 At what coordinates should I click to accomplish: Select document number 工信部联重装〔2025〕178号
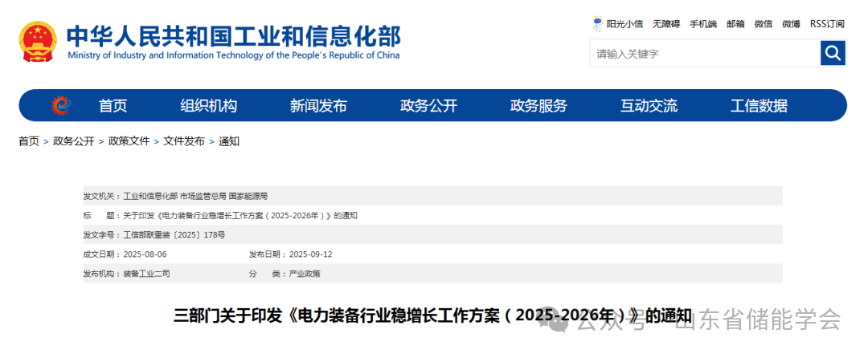(x=174, y=235)
